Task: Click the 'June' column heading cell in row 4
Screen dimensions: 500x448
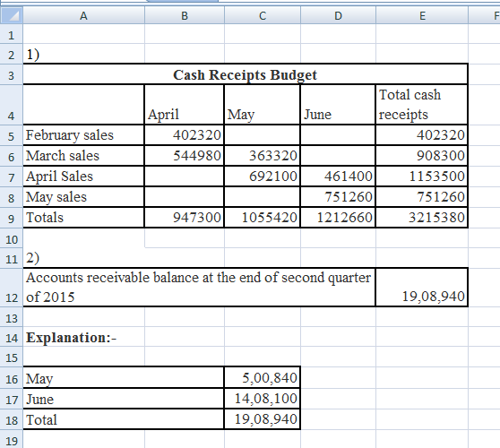Action: tap(338, 105)
